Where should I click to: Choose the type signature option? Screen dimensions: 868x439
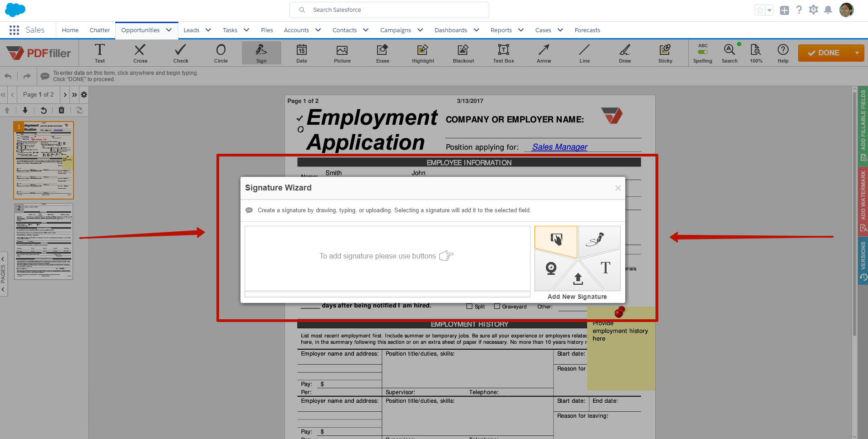click(x=605, y=268)
